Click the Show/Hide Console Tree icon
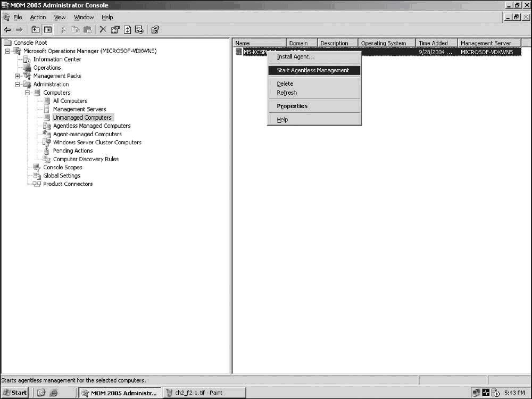This screenshot has width=532, height=399. [47, 30]
